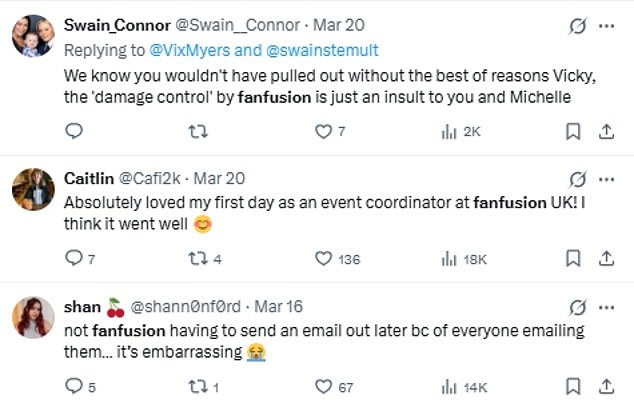Open Caitlin's profile picture

[33, 189]
